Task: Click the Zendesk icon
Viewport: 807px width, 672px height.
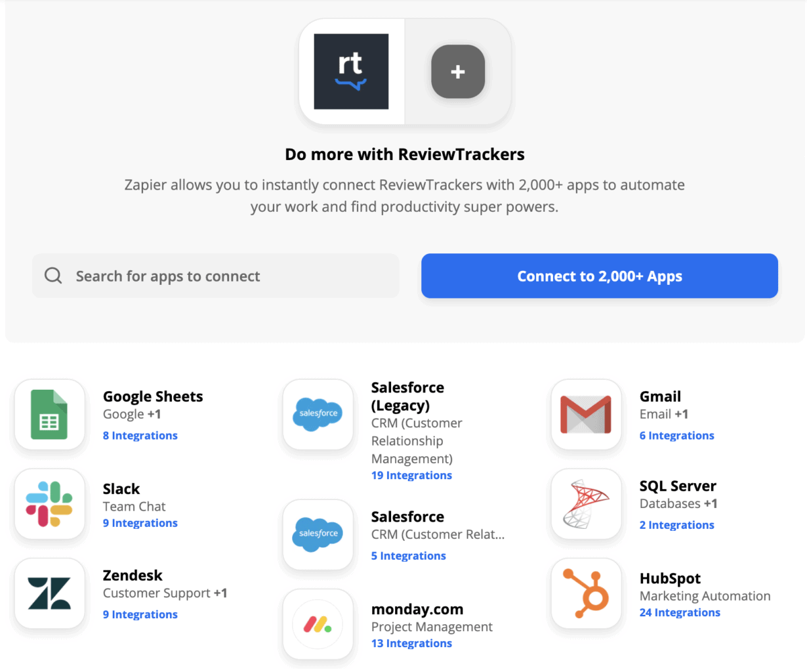Action: [50, 593]
